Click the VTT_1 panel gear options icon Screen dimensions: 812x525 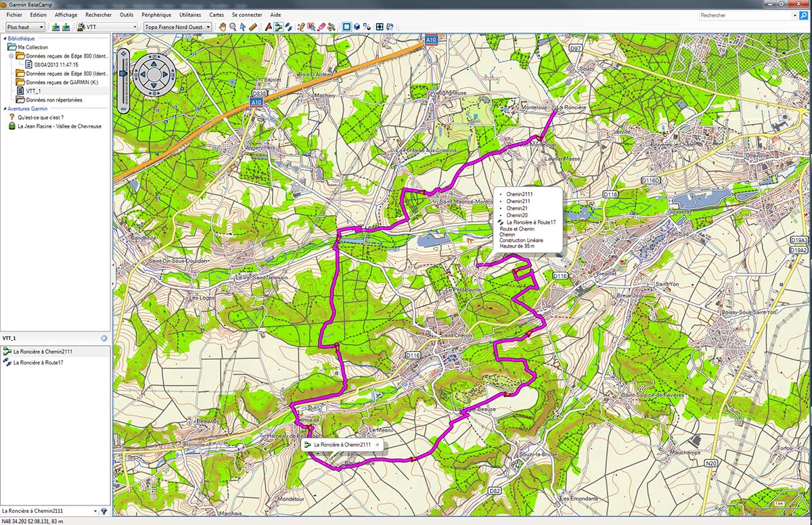click(104, 338)
